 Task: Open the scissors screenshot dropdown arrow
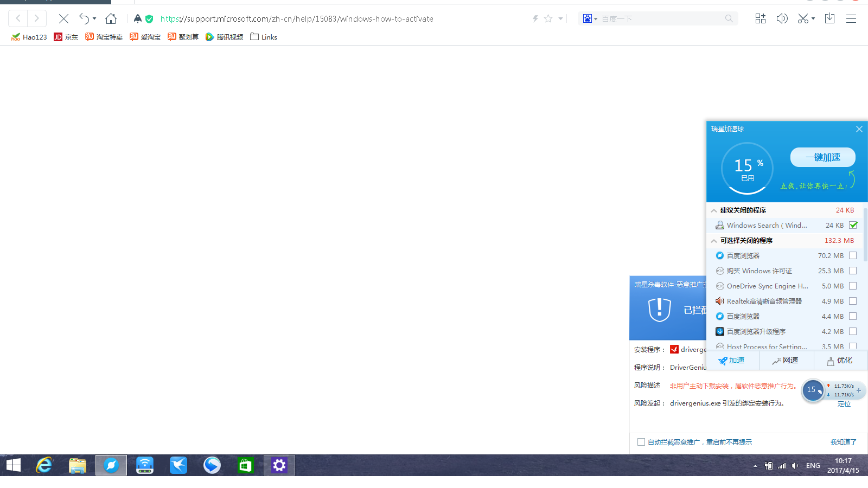coord(813,18)
